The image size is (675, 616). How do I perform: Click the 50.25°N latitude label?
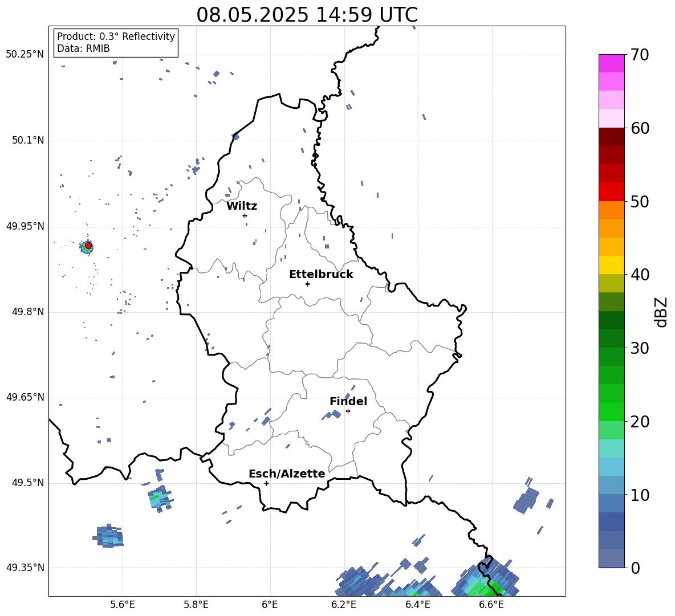point(25,55)
